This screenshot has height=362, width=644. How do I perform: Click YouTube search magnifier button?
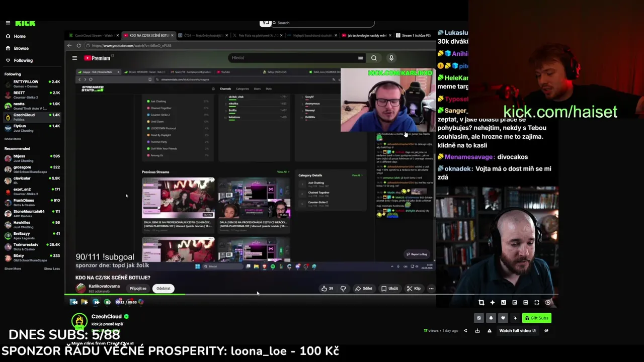(374, 58)
